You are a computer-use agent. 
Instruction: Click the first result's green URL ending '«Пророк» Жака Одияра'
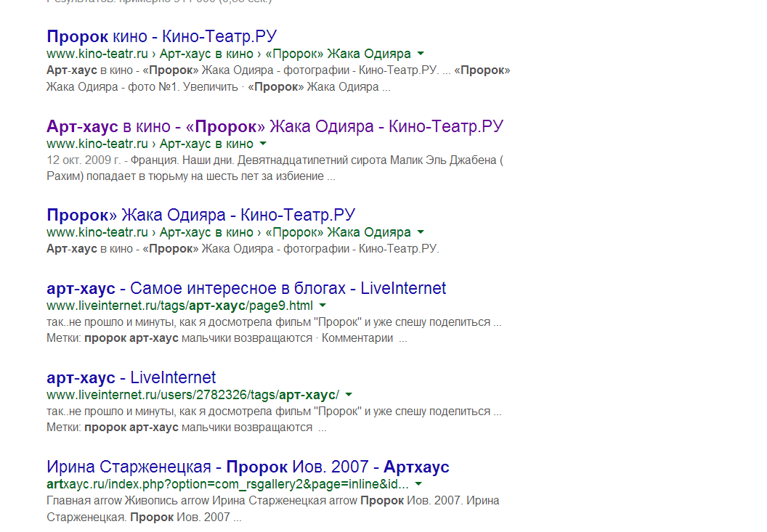point(229,53)
